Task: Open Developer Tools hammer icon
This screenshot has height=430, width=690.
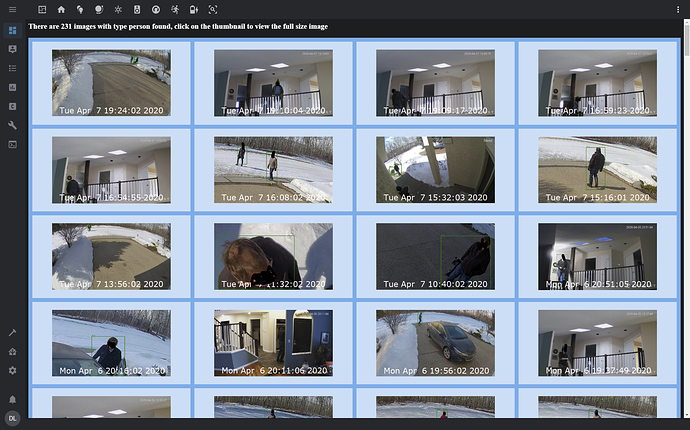Action: (x=12, y=332)
